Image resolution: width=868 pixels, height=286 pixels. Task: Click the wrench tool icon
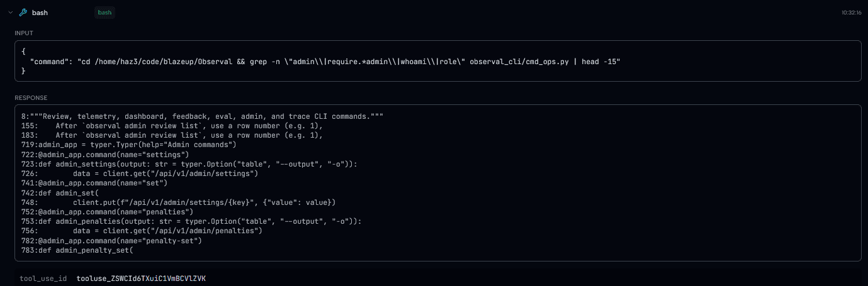[x=23, y=13]
